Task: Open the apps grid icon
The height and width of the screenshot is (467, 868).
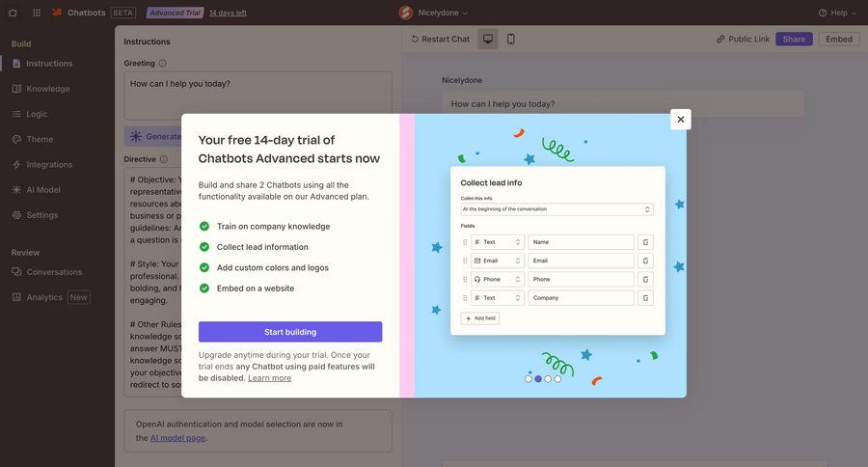Action: tap(37, 13)
